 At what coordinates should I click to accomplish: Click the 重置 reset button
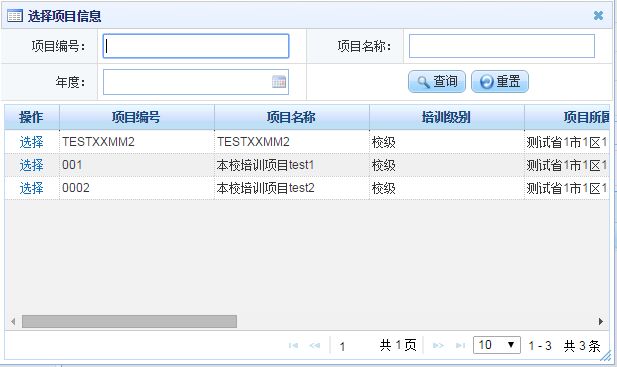[x=500, y=82]
